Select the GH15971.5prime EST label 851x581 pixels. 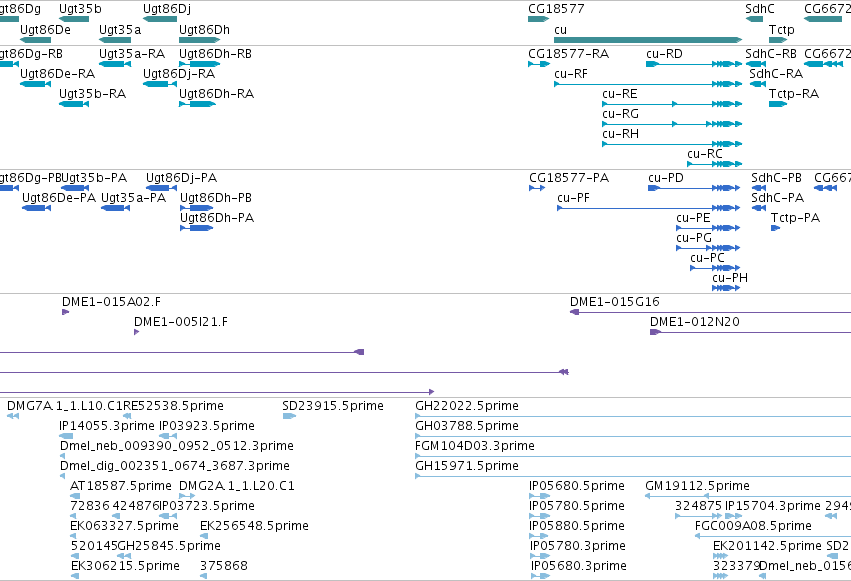click(x=467, y=467)
